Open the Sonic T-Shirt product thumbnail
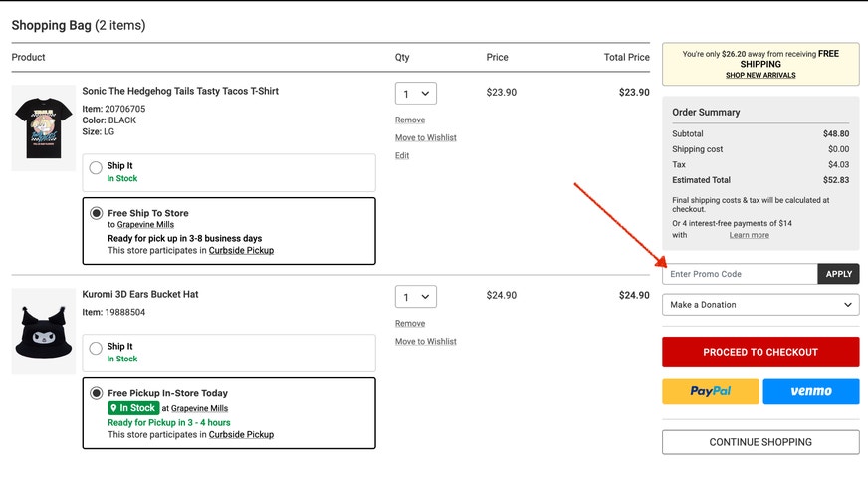The height and width of the screenshot is (480, 868). 44,127
